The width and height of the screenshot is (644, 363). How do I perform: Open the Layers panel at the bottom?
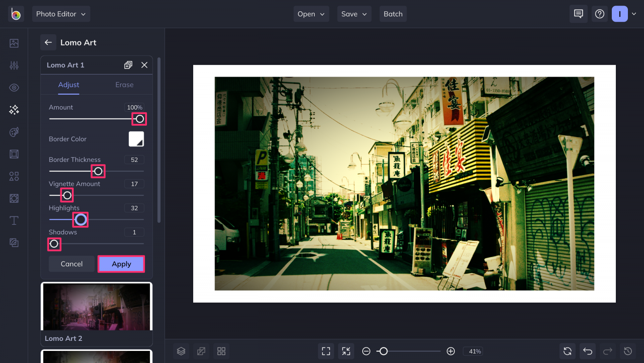click(x=181, y=351)
